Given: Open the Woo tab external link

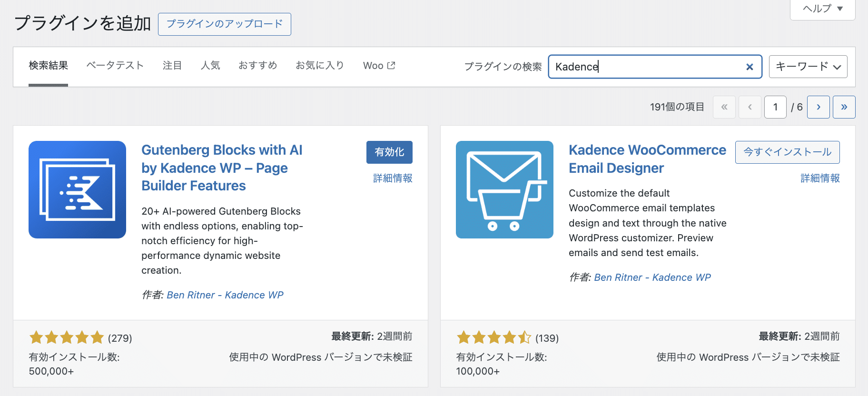Looking at the screenshot, I should [x=379, y=66].
